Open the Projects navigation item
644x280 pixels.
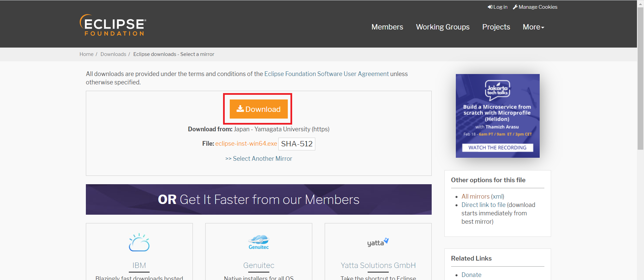pos(496,27)
